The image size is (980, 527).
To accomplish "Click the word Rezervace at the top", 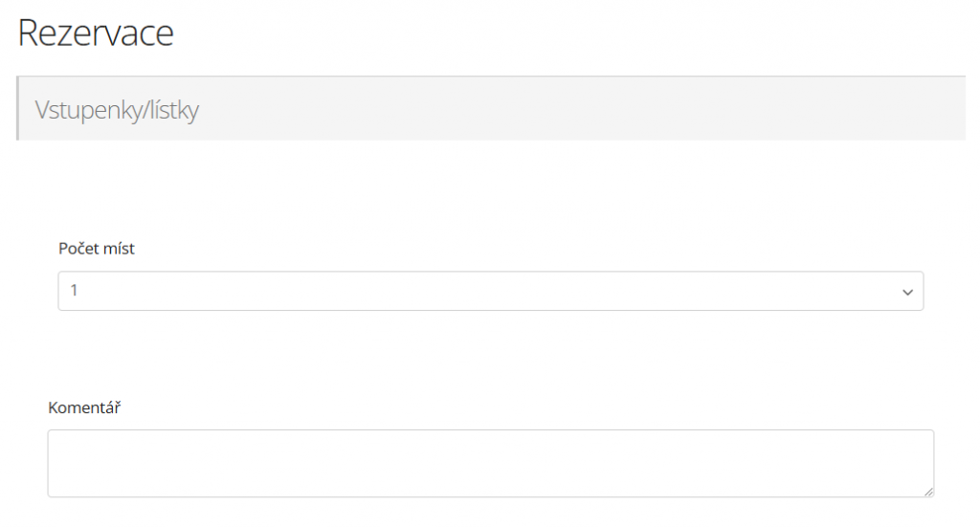I will pos(96,33).
